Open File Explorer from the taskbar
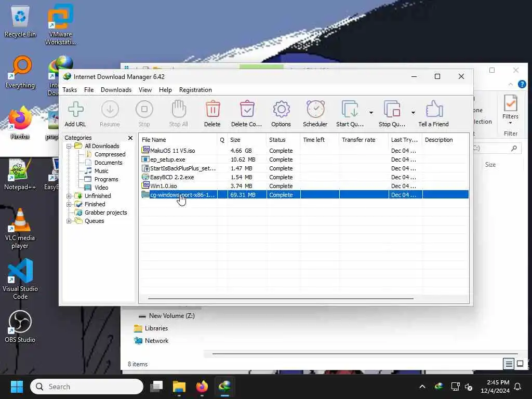Screen dimensions: 532x399 (179, 387)
